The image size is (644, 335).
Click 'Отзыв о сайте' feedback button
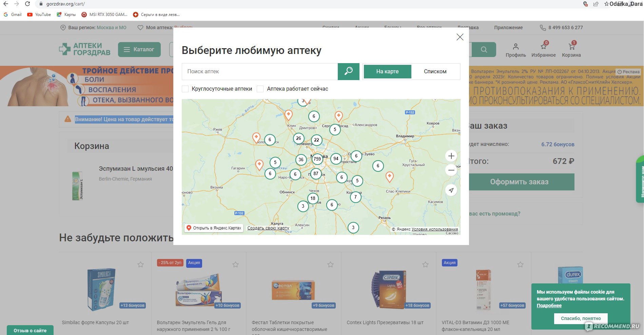[x=30, y=330]
